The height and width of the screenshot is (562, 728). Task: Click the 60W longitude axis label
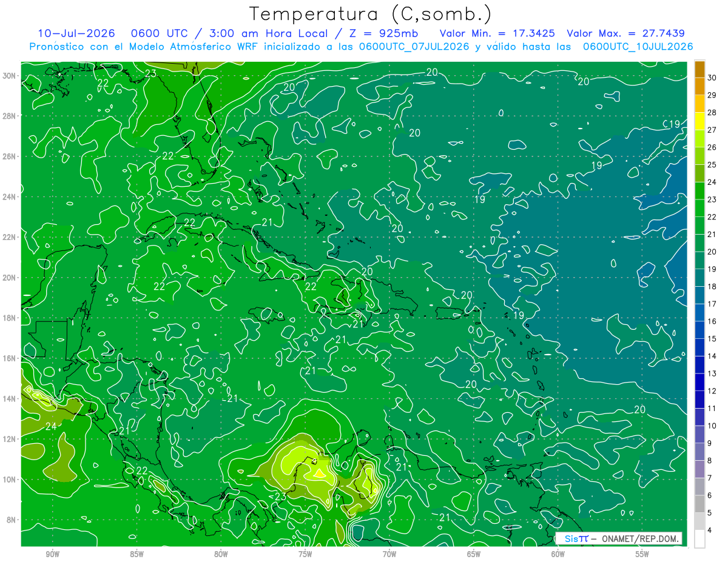pyautogui.click(x=558, y=554)
